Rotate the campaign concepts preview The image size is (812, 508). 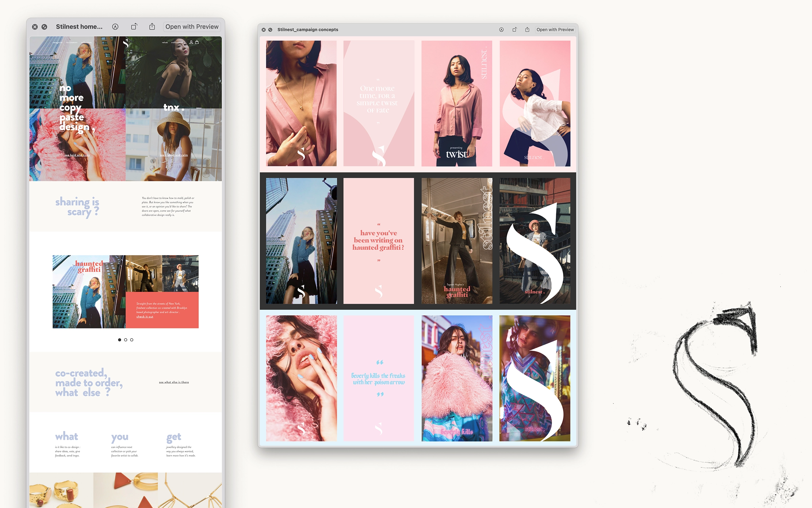514,30
